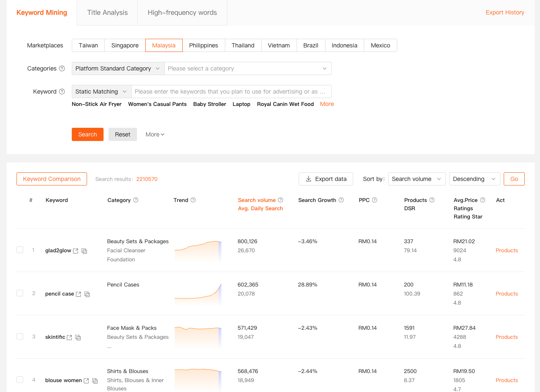Click help icon next to Categories label

tap(62, 68)
